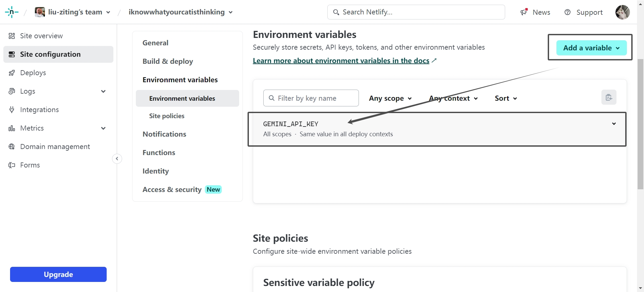Collapse sidebar with the arrow icon
Screen dimensions: 644x292
point(117,159)
